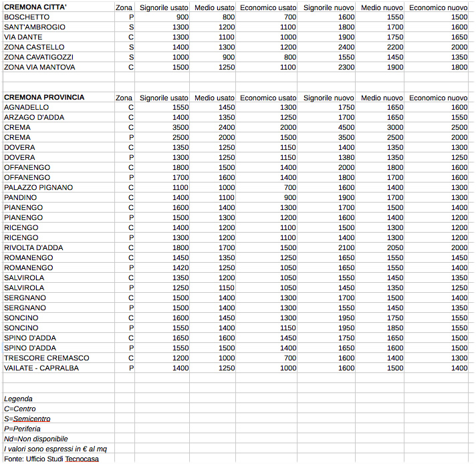Viewport: 476px width, 464px height.
Task: Select the ZONA CASTELLO cell
Action: click(34, 47)
